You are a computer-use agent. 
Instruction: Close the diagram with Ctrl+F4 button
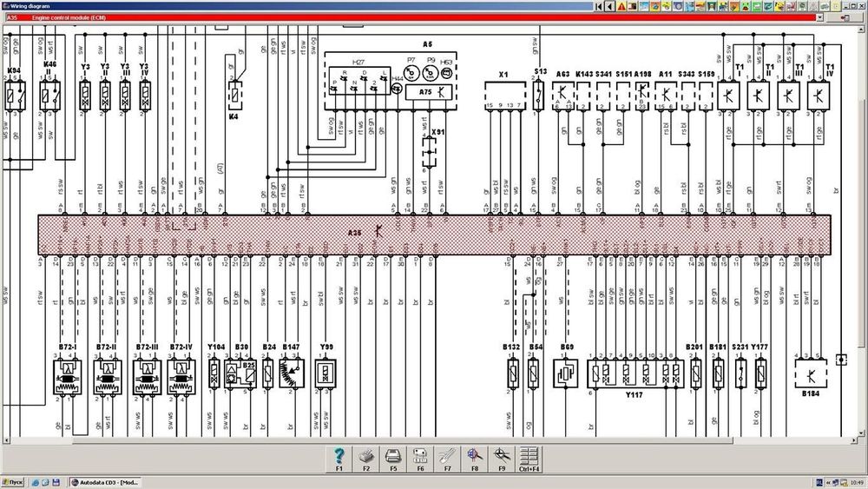pyautogui.click(x=529, y=459)
